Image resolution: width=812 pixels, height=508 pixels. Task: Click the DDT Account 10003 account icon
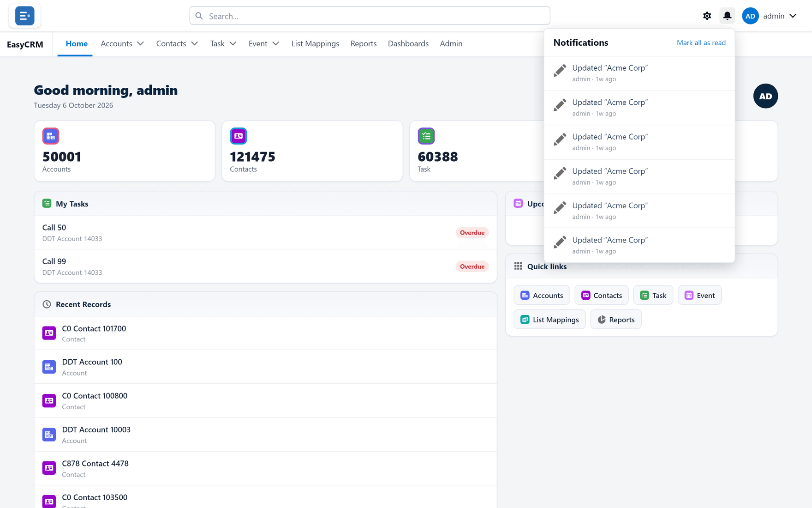[x=49, y=435]
